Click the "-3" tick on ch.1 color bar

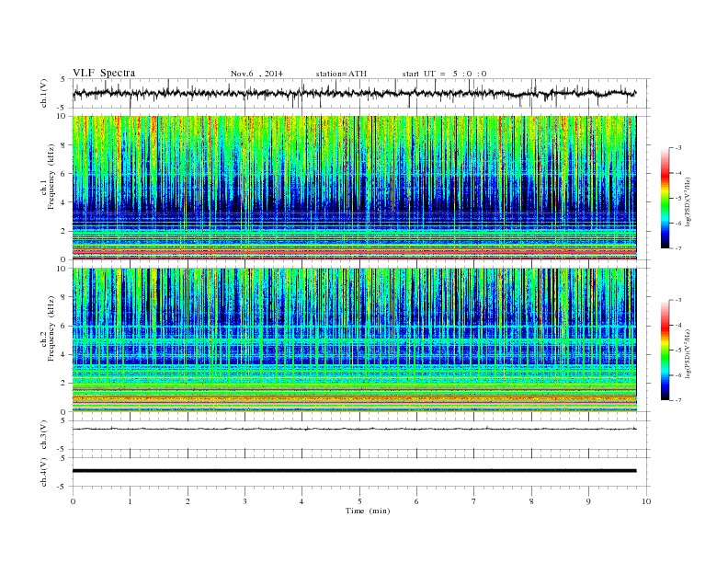point(678,148)
